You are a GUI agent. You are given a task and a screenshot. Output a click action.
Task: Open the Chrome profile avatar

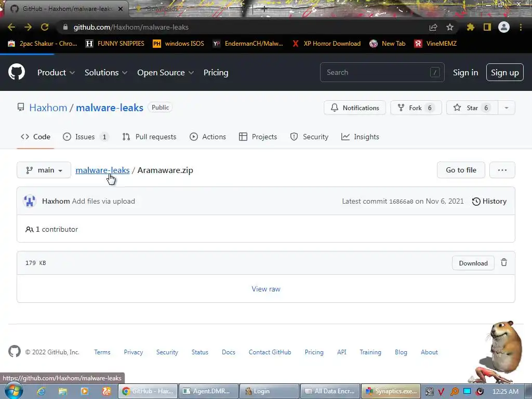tap(504, 27)
